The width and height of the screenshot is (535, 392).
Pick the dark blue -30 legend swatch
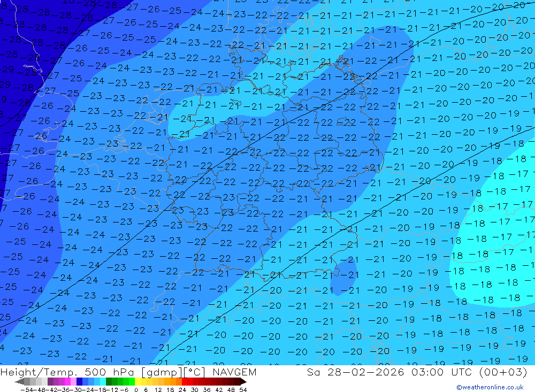click(x=79, y=381)
